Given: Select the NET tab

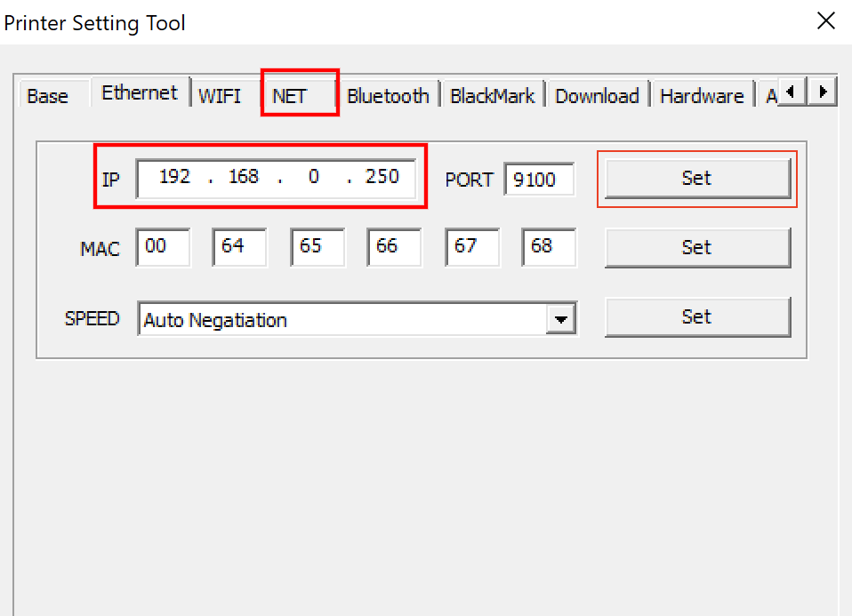Looking at the screenshot, I should click(x=290, y=96).
